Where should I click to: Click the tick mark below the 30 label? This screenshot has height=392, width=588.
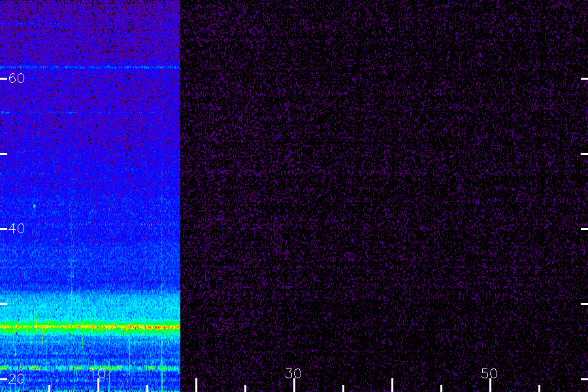point(295,385)
